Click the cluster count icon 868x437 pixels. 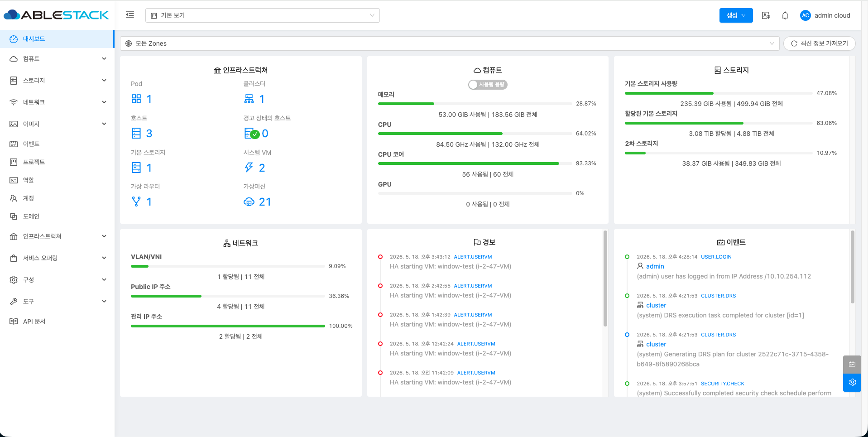[x=249, y=99]
